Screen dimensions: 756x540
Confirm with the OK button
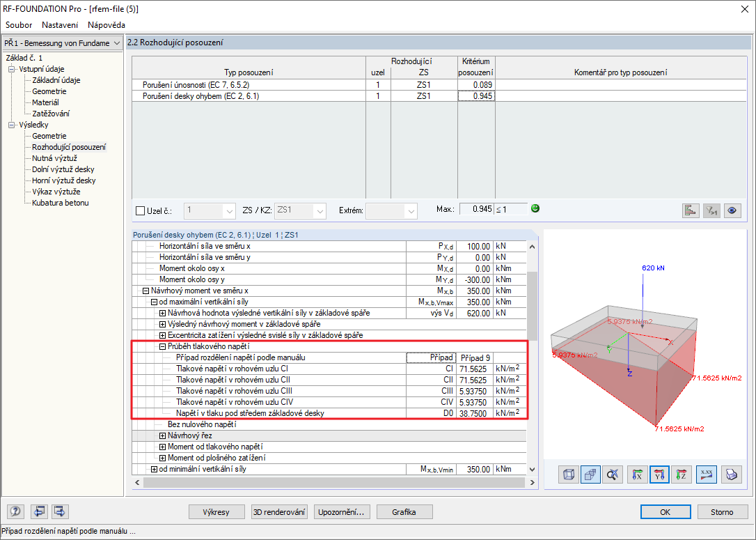pyautogui.click(x=666, y=512)
